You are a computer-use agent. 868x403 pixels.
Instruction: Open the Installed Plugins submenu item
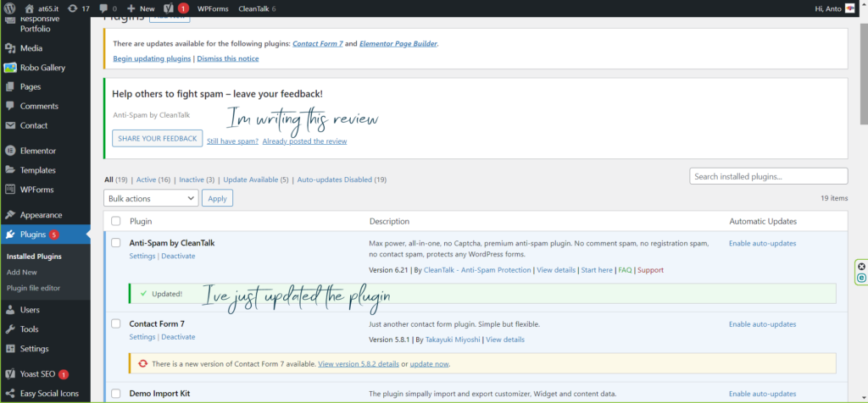pyautogui.click(x=34, y=257)
